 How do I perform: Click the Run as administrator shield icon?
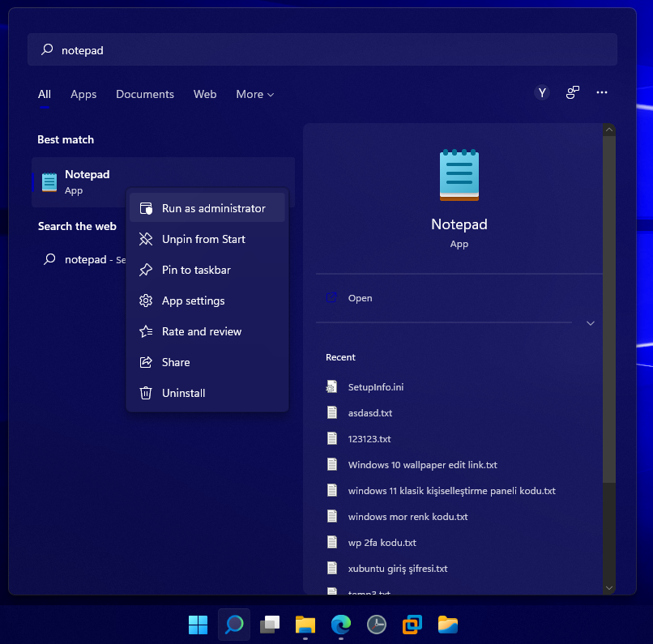click(x=146, y=208)
